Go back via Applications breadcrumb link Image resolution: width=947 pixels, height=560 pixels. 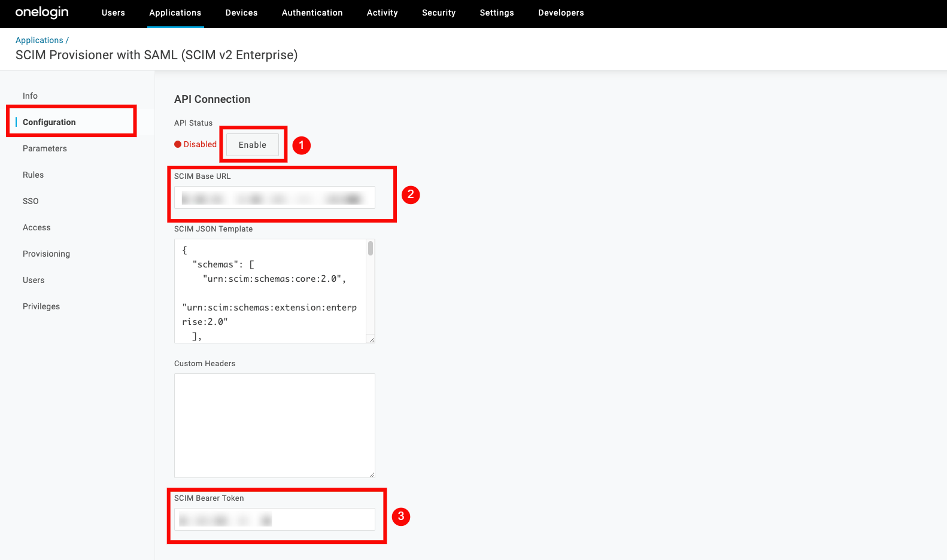point(40,40)
